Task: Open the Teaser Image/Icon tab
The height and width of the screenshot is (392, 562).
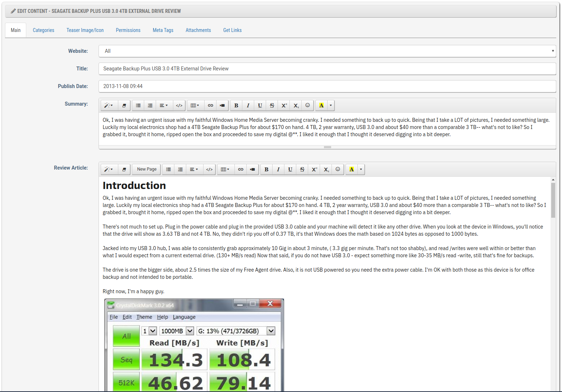Action: click(x=85, y=30)
